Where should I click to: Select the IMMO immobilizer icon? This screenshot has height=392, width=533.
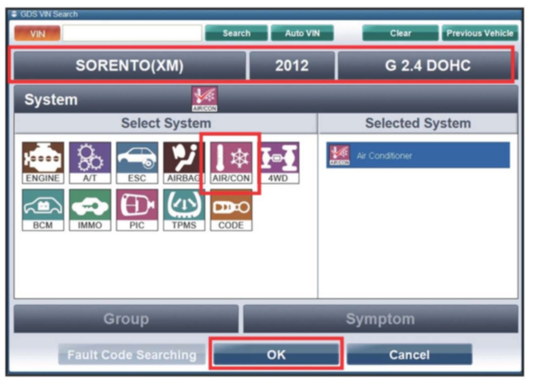90,210
